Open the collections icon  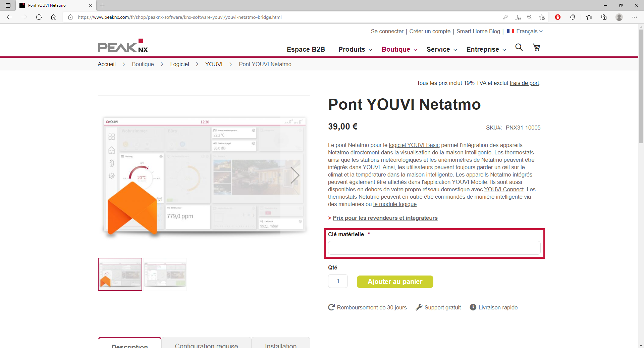pyautogui.click(x=604, y=17)
